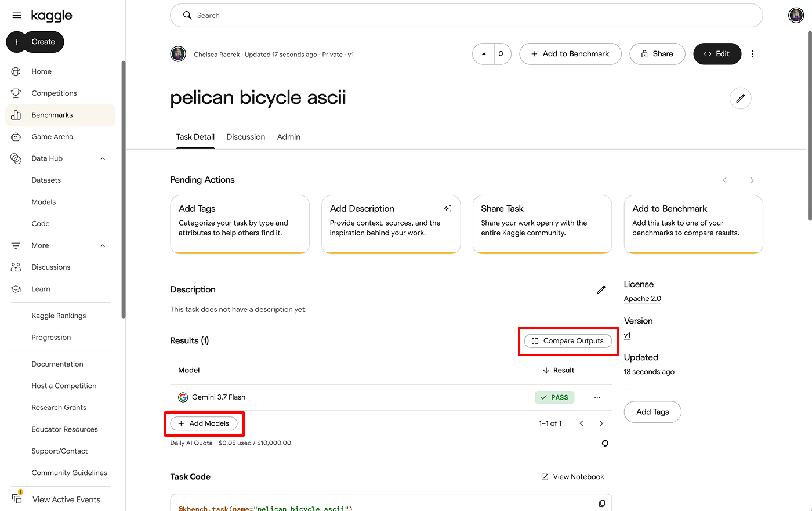Copy the Task Code to clipboard
The height and width of the screenshot is (511, 812).
pyautogui.click(x=602, y=503)
